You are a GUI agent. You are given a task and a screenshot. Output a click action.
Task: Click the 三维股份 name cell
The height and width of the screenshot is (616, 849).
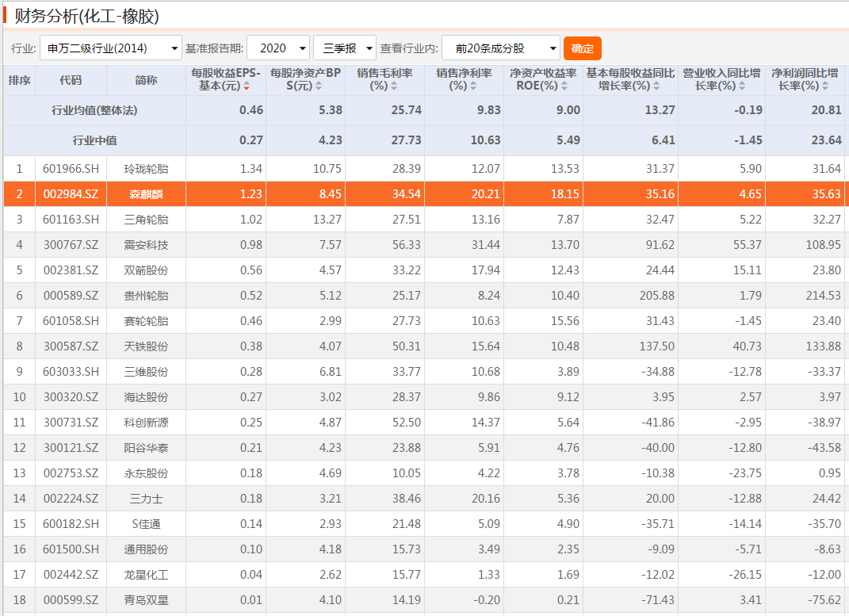click(146, 371)
